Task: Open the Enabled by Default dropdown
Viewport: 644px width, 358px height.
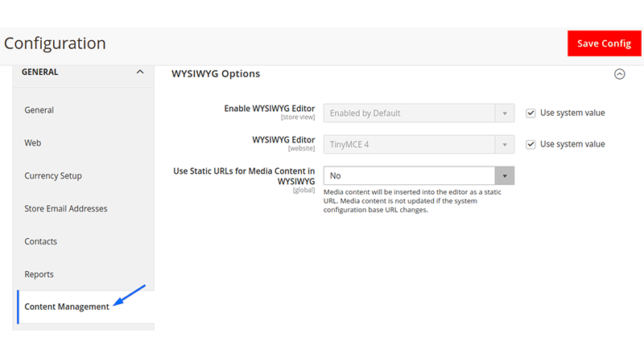Action: 419,113
